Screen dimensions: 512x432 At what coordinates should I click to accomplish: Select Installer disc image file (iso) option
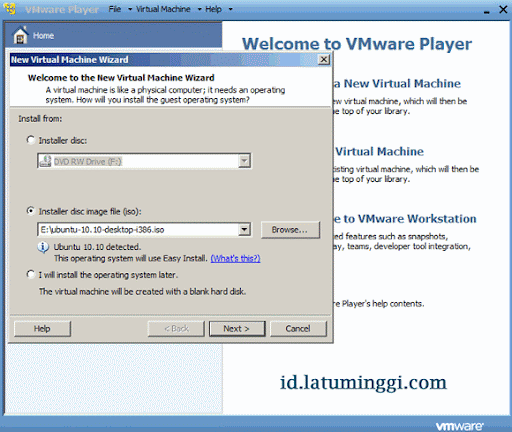tap(31, 211)
